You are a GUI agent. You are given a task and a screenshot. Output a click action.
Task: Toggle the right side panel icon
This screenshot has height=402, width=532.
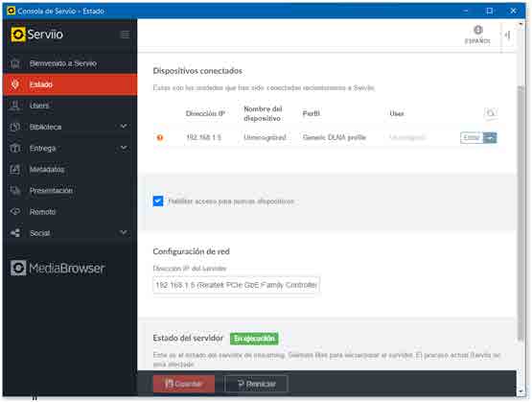click(x=508, y=35)
